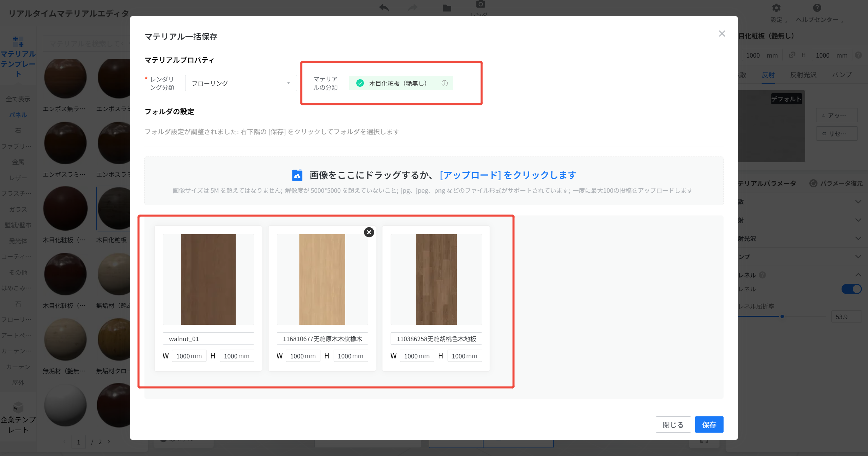Expand the ンプ row chevron under material parameters
The height and width of the screenshot is (456, 868).
coord(858,257)
